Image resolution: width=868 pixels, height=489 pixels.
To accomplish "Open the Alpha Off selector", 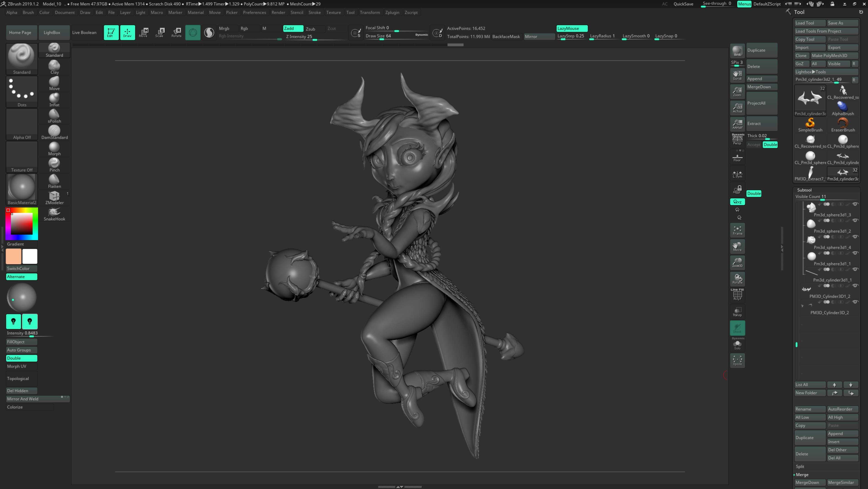I will point(22,124).
